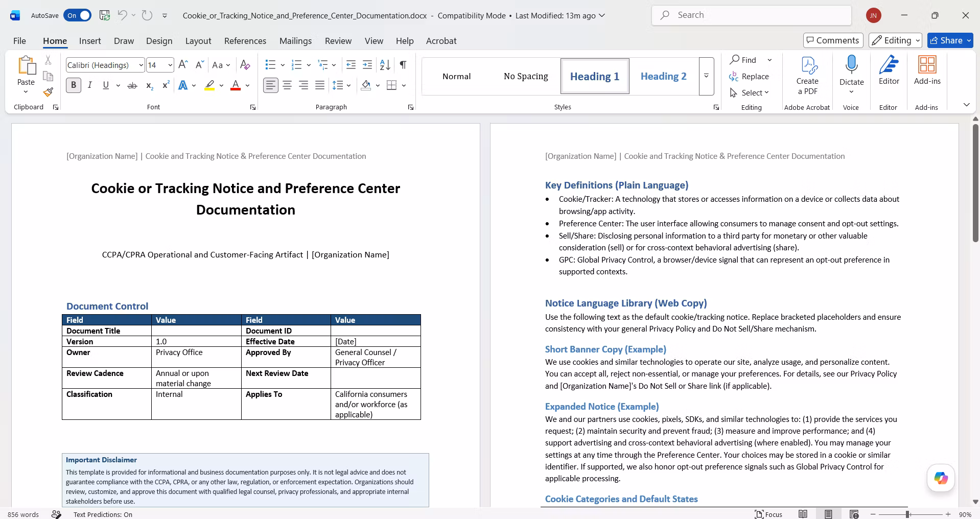The width and height of the screenshot is (980, 519).
Task: Expand the Styles gallery
Action: pyautogui.click(x=707, y=76)
